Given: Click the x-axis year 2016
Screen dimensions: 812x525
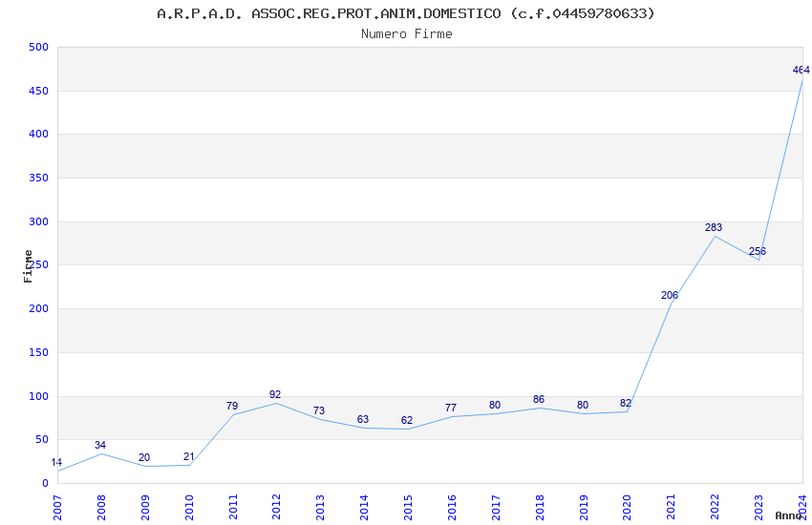Looking at the screenshot, I should click(x=452, y=507).
